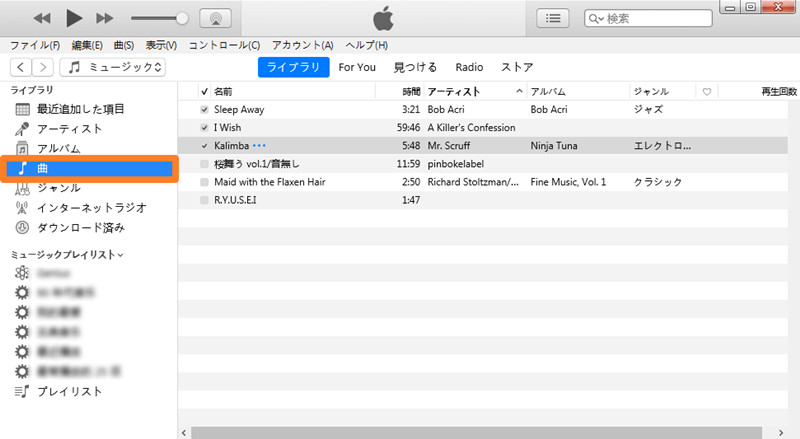This screenshot has height=439, width=800.
Task: Open the Kalimba three-dot options menu
Action: coord(259,146)
